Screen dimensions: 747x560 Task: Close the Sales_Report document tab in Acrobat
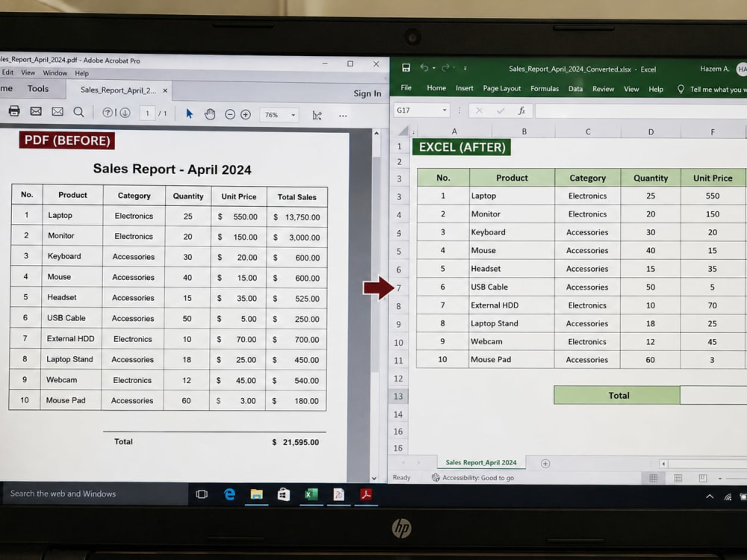click(x=165, y=90)
